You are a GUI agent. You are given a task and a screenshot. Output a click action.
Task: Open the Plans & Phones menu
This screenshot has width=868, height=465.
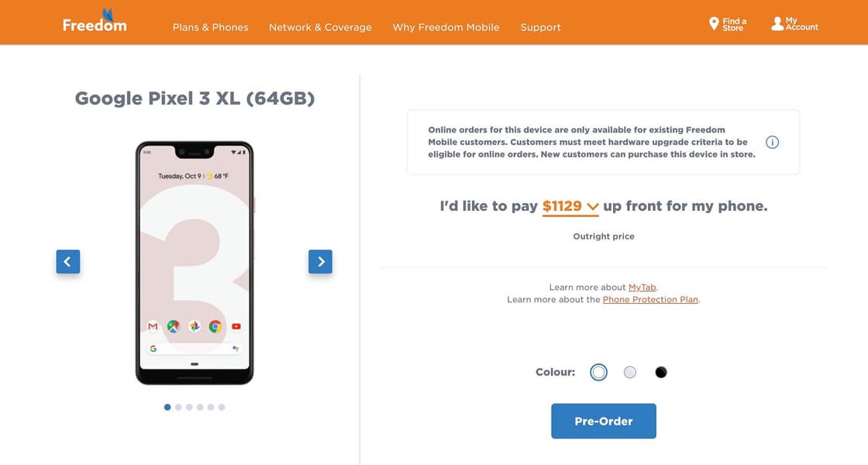click(x=211, y=27)
